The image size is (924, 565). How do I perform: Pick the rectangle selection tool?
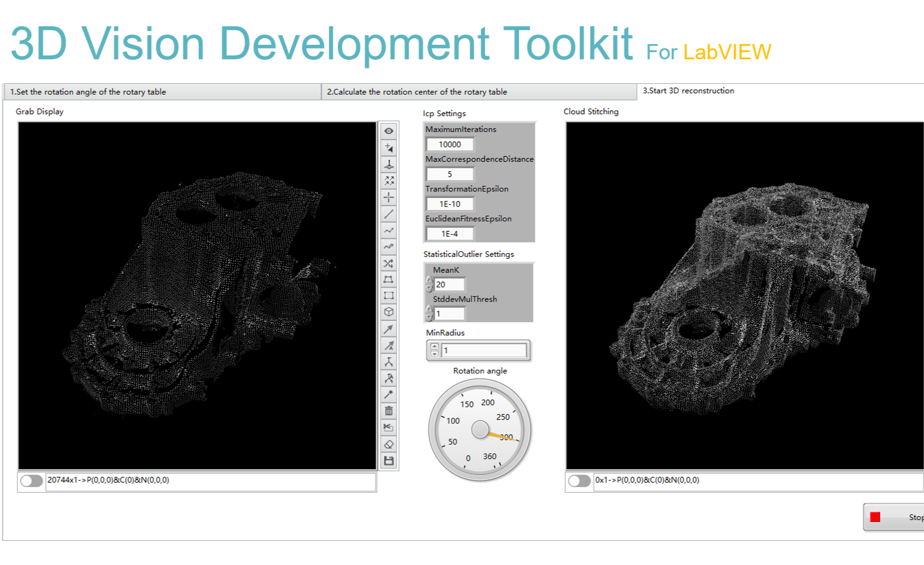click(x=388, y=295)
